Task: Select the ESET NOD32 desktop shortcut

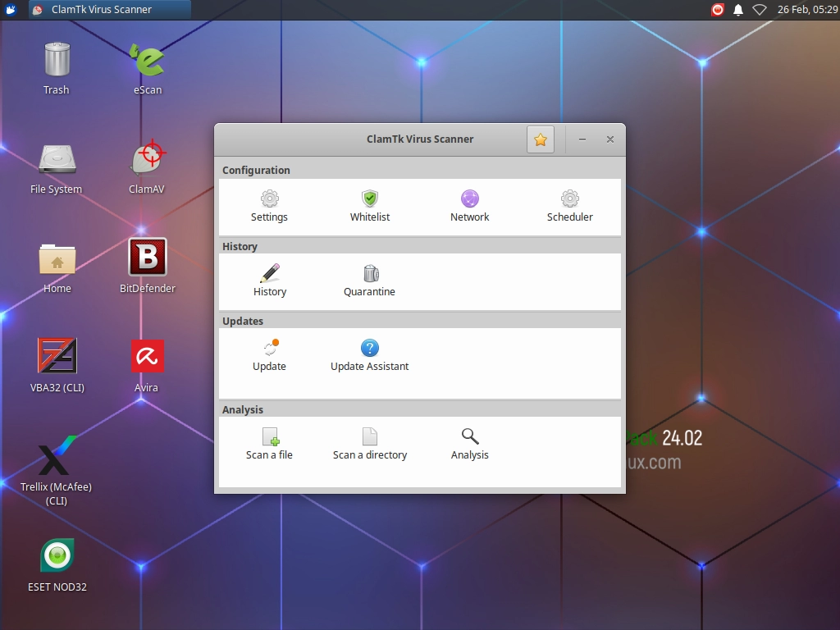Action: [x=57, y=564]
